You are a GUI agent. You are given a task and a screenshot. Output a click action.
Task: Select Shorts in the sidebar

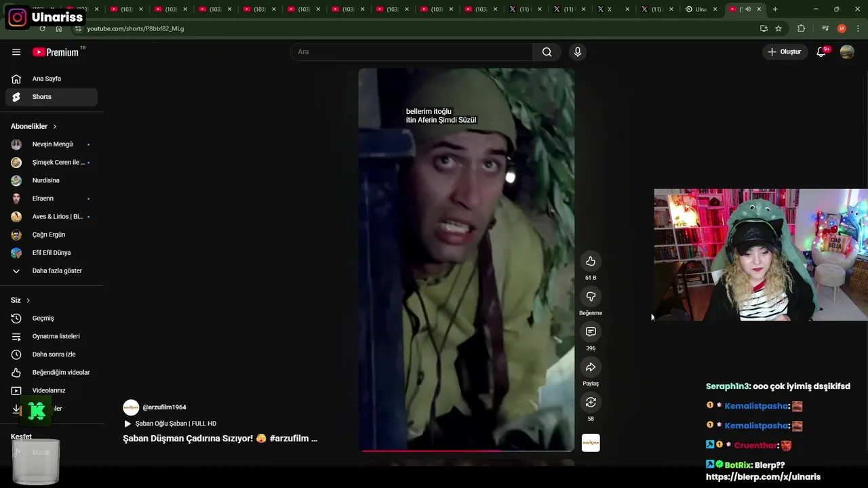[52, 97]
